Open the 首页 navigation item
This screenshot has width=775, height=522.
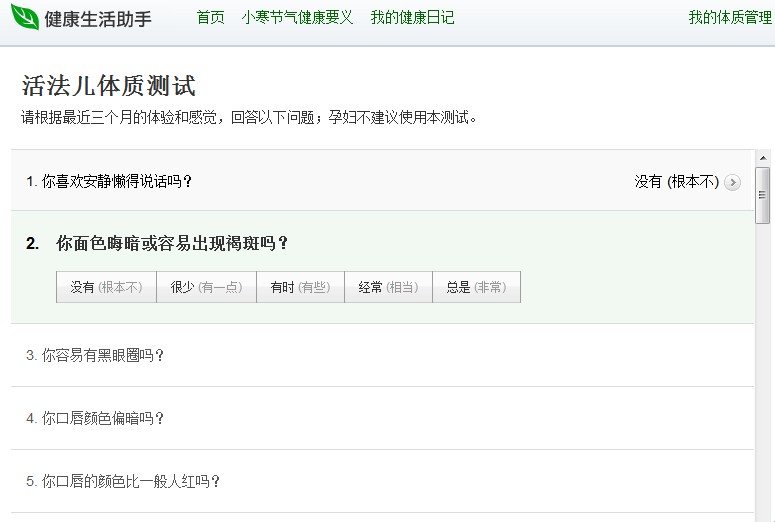[x=211, y=17]
